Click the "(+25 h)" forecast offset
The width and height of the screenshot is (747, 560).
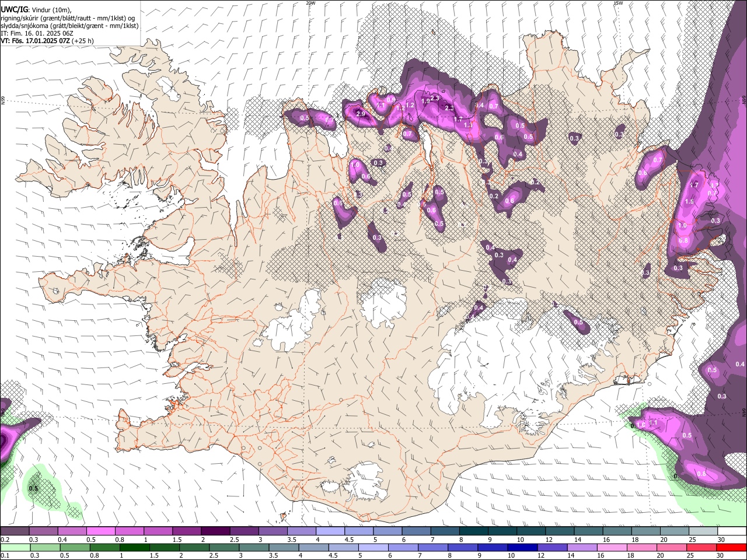(x=83, y=41)
